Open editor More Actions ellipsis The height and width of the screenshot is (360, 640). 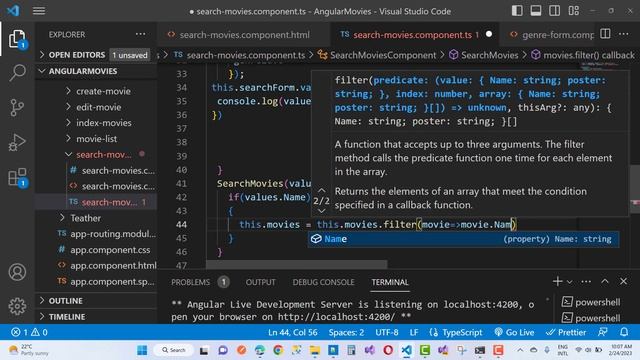[x=624, y=34]
